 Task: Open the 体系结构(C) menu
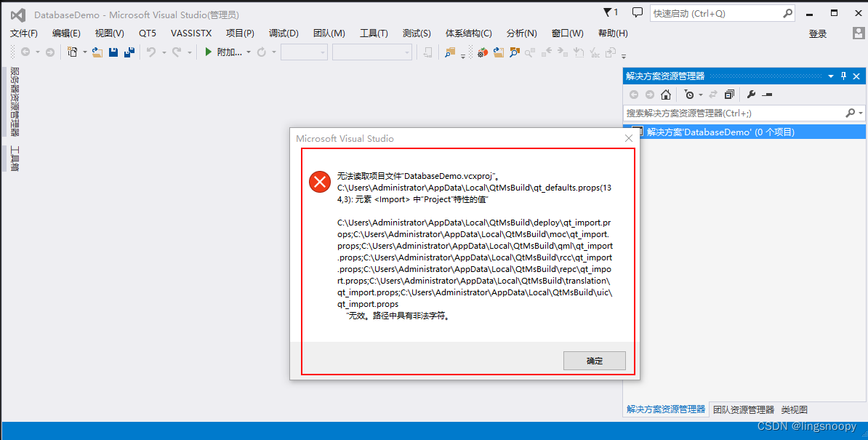[468, 33]
